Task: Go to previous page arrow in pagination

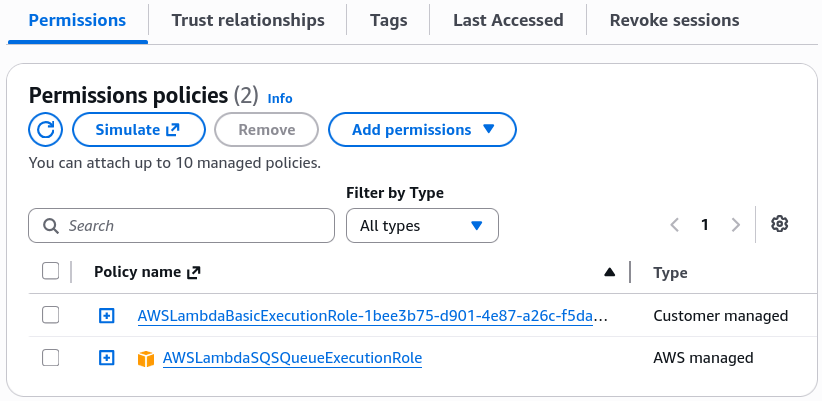Action: (x=675, y=225)
